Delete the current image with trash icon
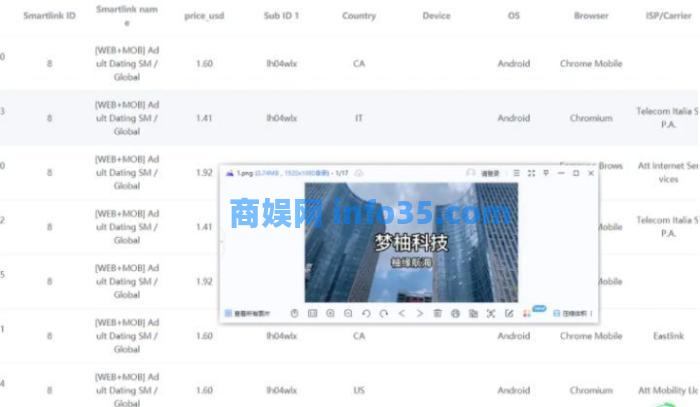Viewport: 700px width, 407px height. pos(437,314)
